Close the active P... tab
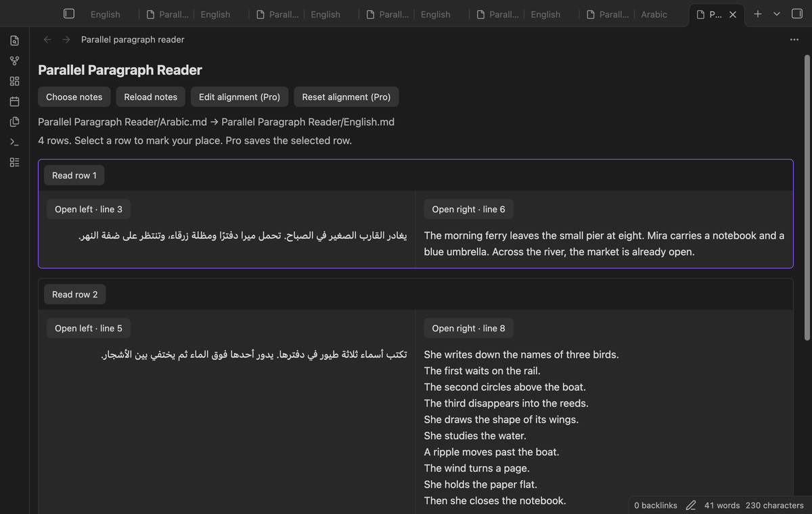Screen dimensions: 812x514 coord(733,14)
